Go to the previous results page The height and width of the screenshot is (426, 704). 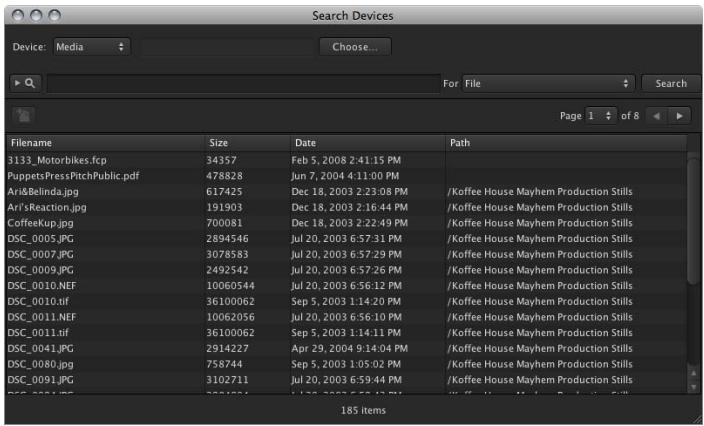[x=657, y=116]
